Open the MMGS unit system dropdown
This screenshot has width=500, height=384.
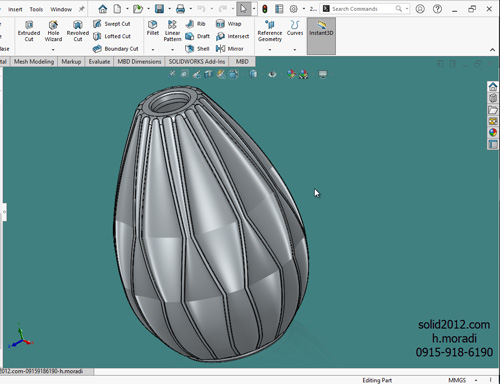point(476,380)
